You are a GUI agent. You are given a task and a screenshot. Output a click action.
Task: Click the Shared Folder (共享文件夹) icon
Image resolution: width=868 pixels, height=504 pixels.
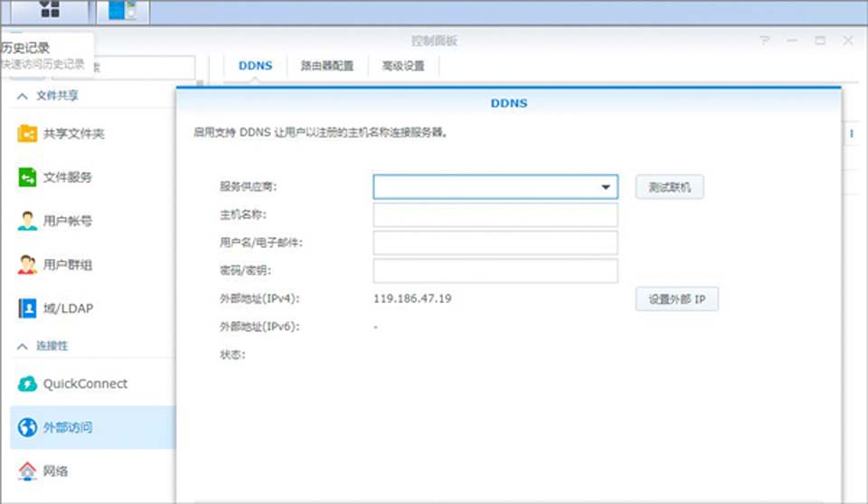pyautogui.click(x=27, y=134)
